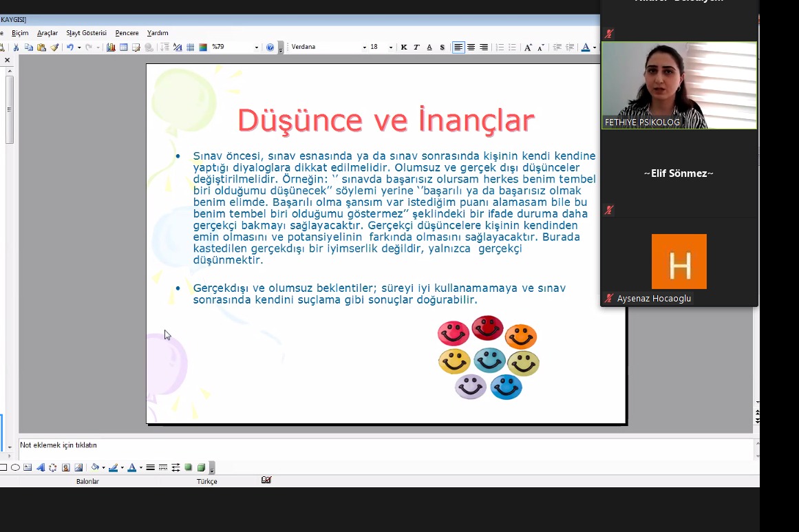Open the Shadow Style options
This screenshot has width=799, height=532.
[189, 467]
